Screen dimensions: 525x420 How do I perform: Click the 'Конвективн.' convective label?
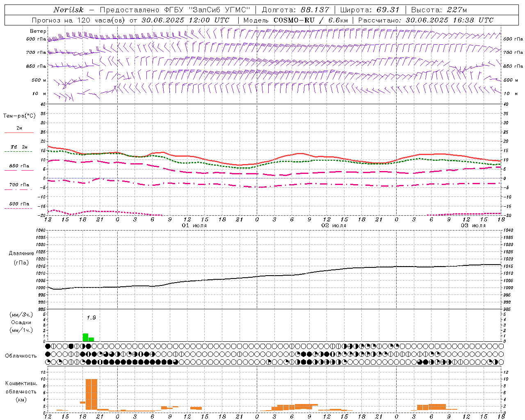[x=21, y=383]
